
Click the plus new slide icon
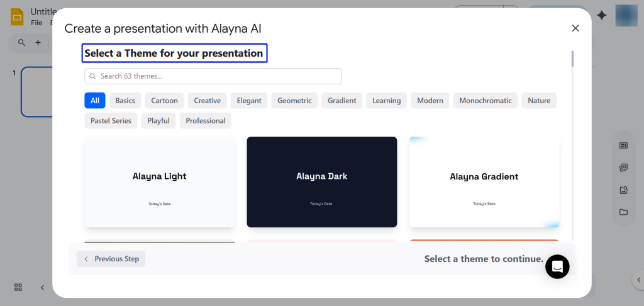coord(38,43)
